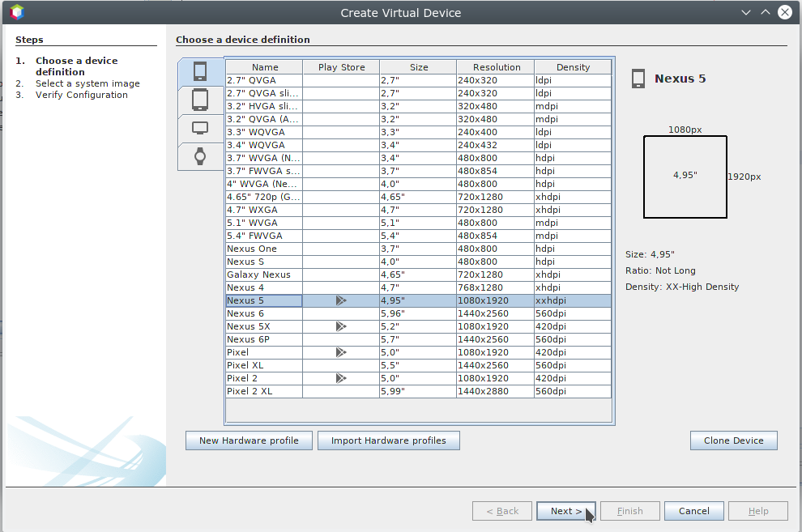
Task: Click the phone icon beside Nexus 5 title
Action: click(638, 79)
